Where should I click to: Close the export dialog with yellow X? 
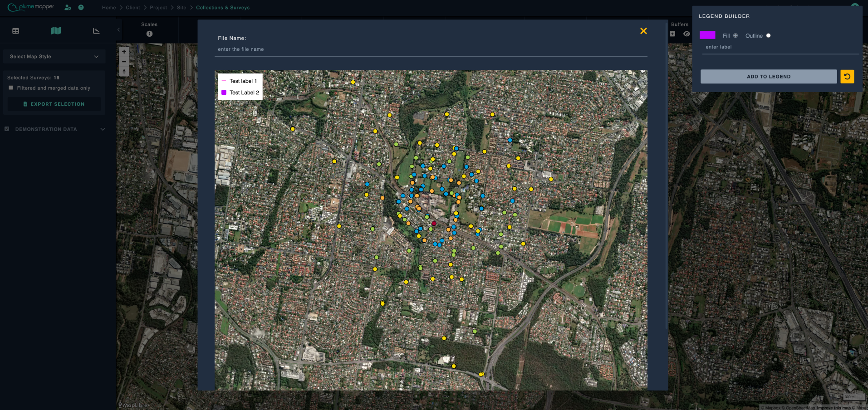pos(643,31)
